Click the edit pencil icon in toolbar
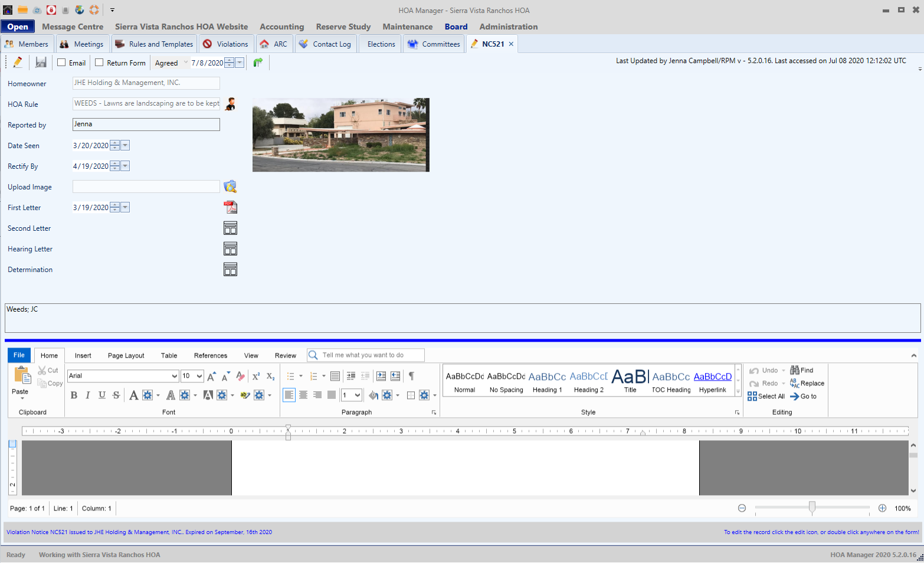924x563 pixels. pos(18,63)
